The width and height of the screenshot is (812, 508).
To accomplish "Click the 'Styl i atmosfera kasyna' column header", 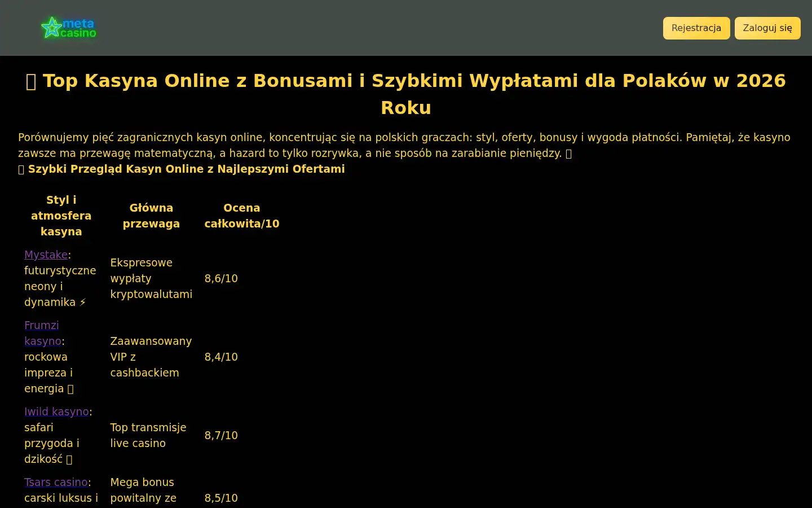I will pyautogui.click(x=61, y=216).
